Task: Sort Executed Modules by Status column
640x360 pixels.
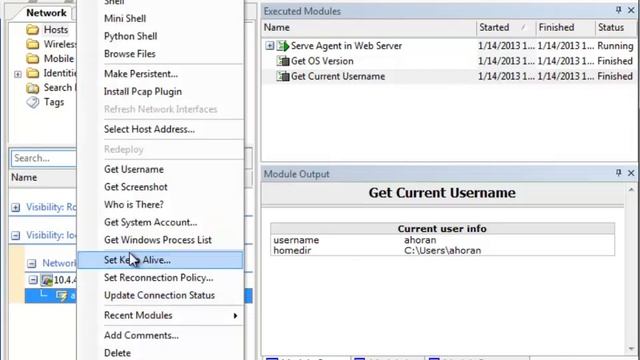Action: (x=616, y=27)
